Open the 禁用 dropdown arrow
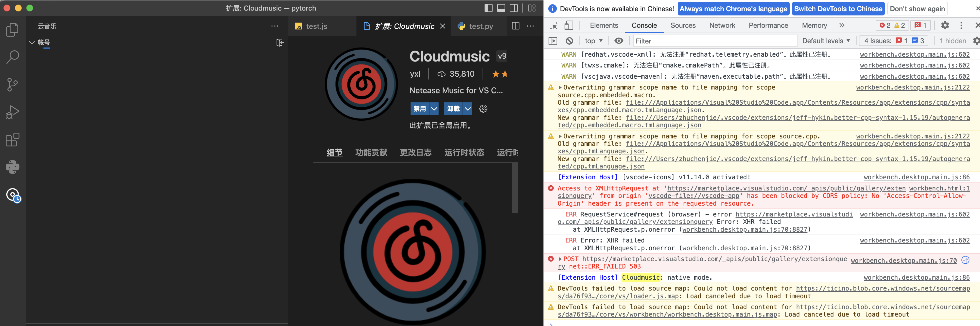 click(x=434, y=109)
